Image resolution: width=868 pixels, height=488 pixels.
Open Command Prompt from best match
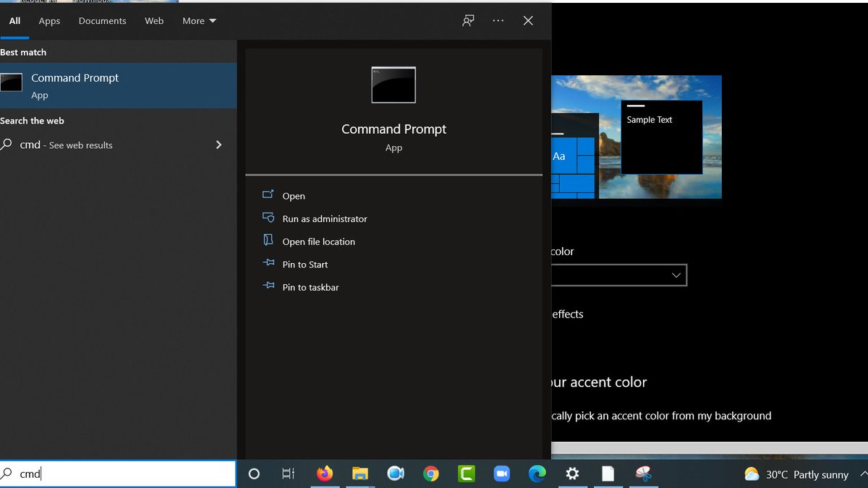pos(118,86)
